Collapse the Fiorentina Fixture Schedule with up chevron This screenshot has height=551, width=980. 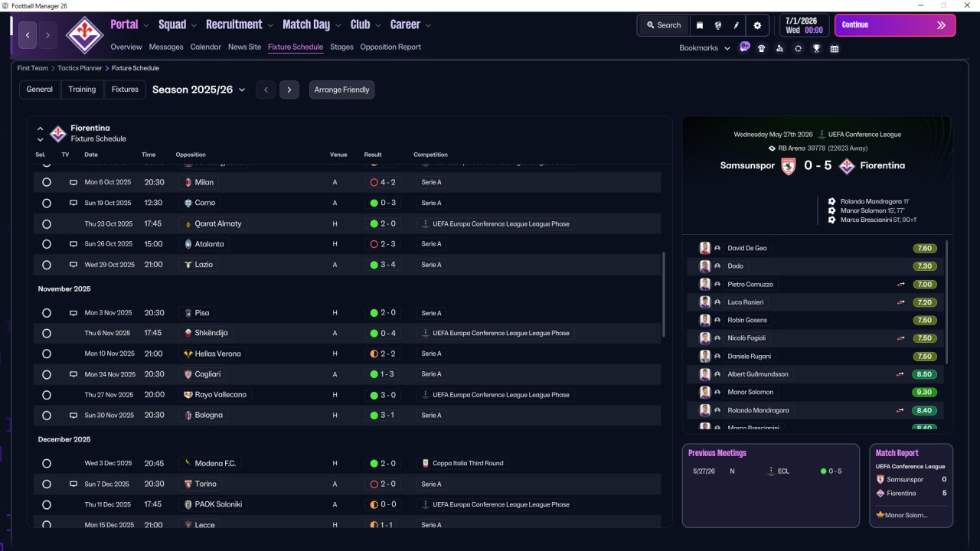pyautogui.click(x=41, y=129)
